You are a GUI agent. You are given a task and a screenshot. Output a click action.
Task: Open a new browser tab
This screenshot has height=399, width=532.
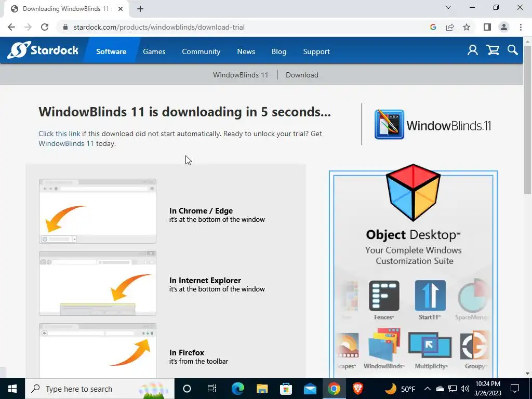click(x=140, y=9)
